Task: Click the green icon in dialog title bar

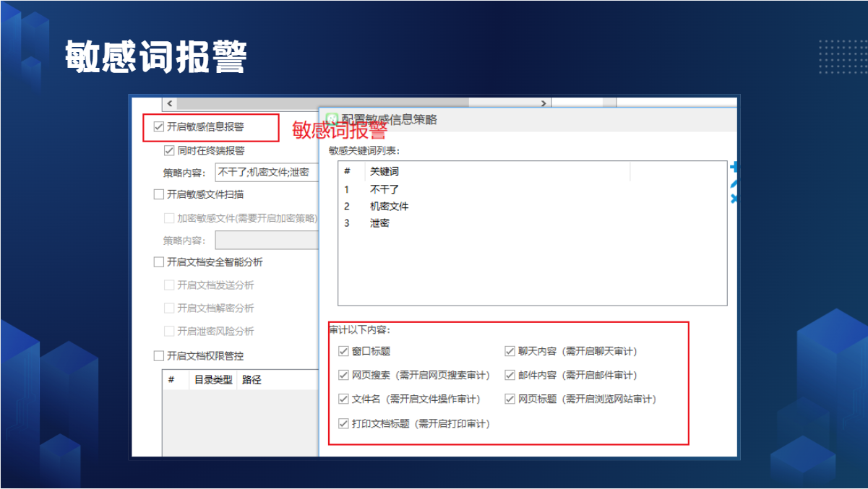Action: point(332,119)
